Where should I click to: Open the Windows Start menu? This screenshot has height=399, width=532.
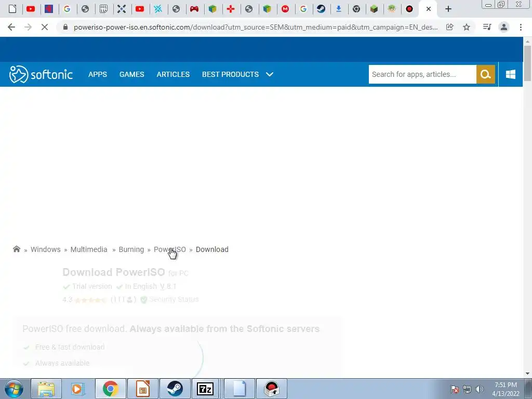click(x=14, y=389)
